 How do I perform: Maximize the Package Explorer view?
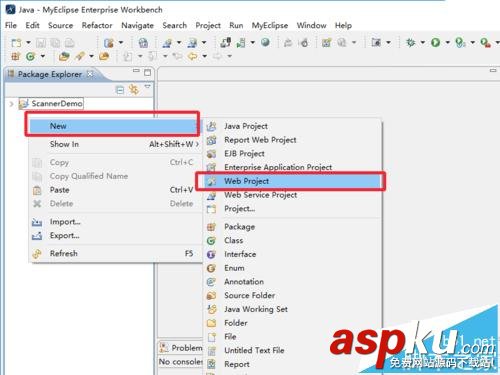click(147, 72)
